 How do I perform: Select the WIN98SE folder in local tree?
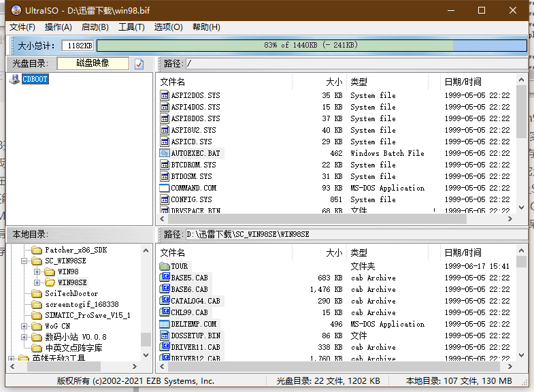[72, 282]
